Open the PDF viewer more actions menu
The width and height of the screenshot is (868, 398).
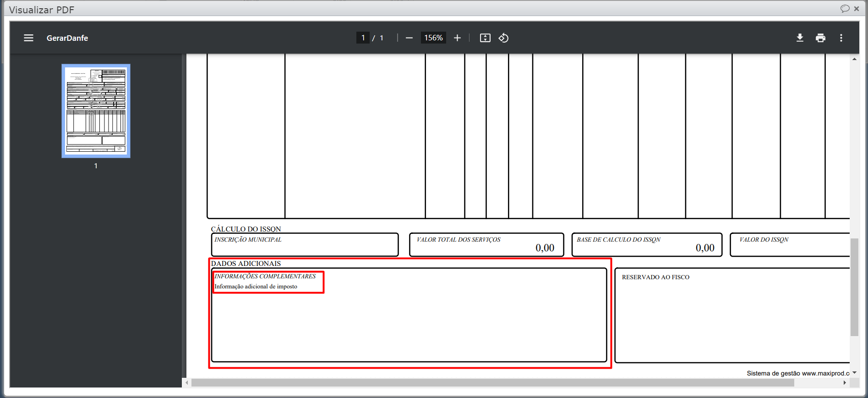(841, 38)
